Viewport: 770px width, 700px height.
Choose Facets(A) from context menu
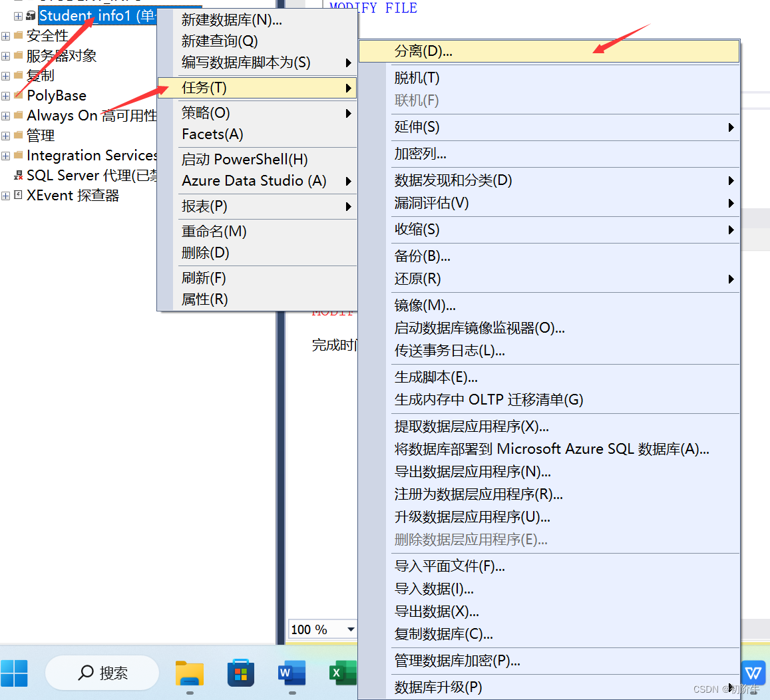click(x=258, y=134)
